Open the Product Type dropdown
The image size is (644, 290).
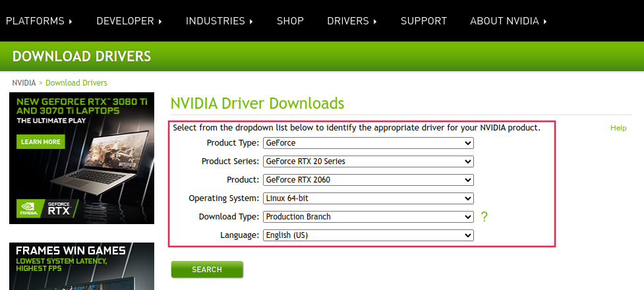(368, 143)
